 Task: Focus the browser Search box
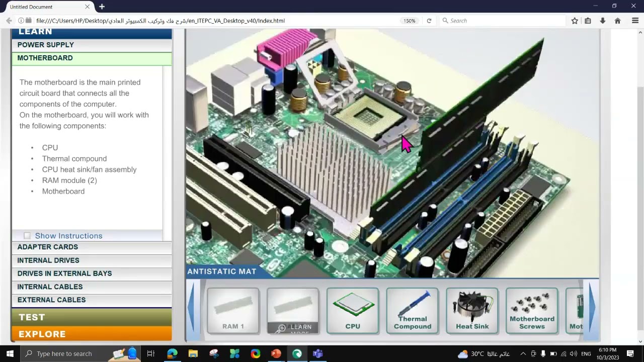click(x=502, y=21)
